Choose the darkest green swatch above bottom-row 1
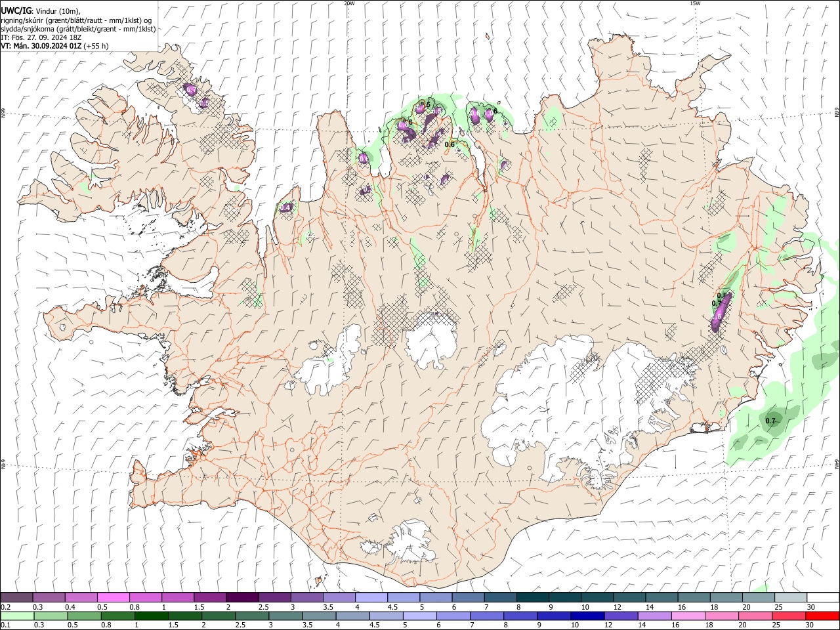Image resolution: width=840 pixels, height=630 pixels. 151,616
